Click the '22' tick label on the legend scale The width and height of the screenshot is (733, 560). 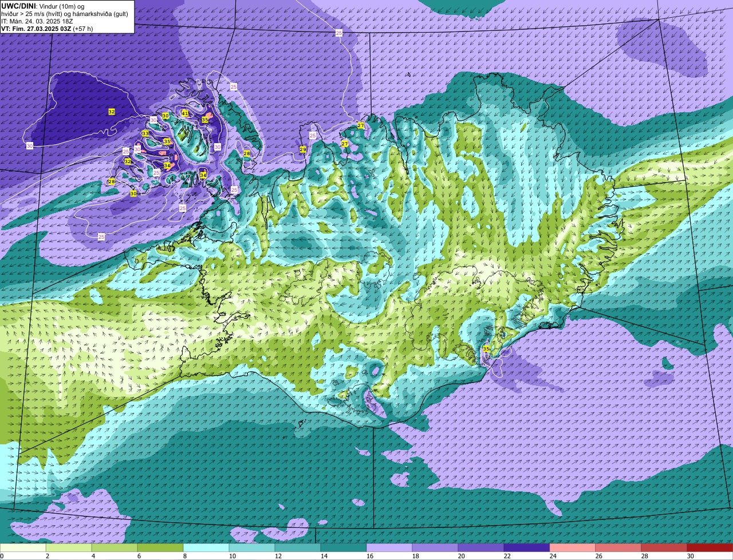(507, 556)
